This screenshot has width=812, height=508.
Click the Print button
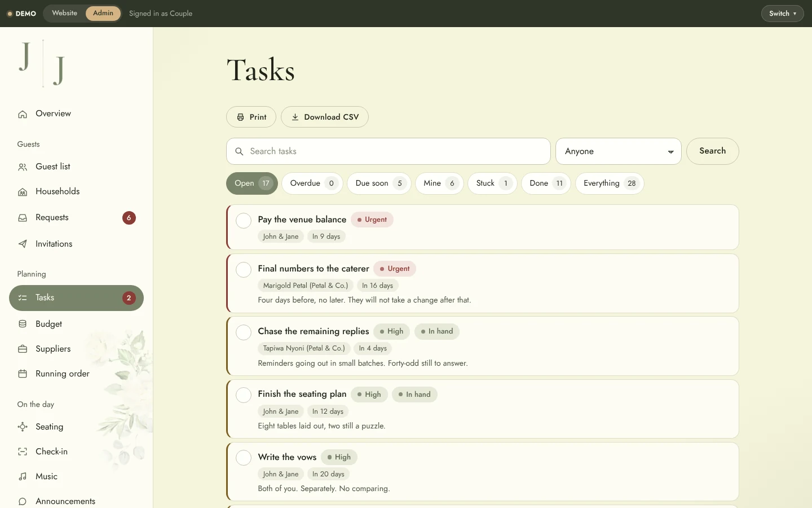(x=251, y=117)
